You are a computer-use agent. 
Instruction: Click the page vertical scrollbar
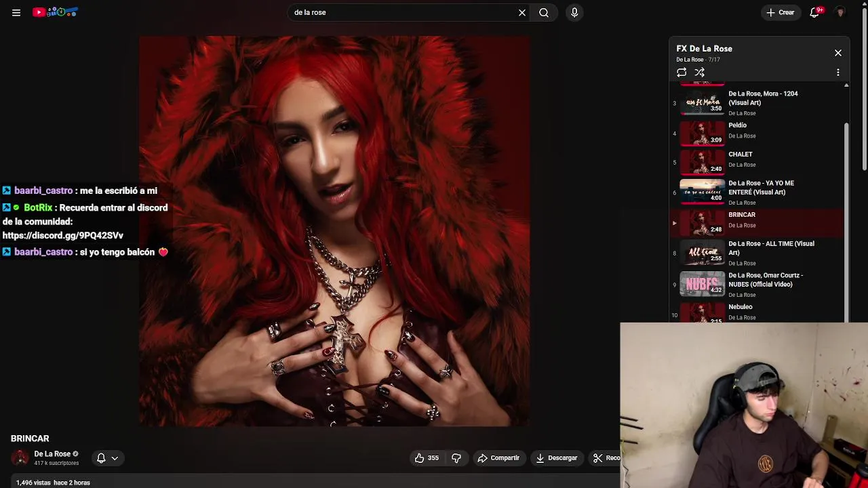click(x=865, y=88)
